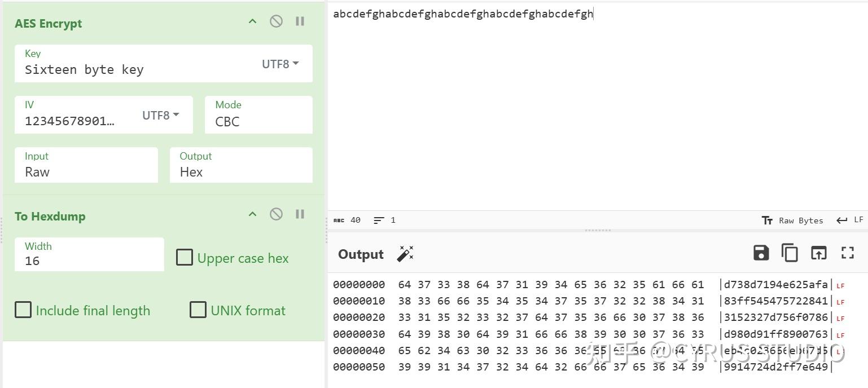Copy raw output to clipboard
This screenshot has height=388, width=868.
click(790, 253)
